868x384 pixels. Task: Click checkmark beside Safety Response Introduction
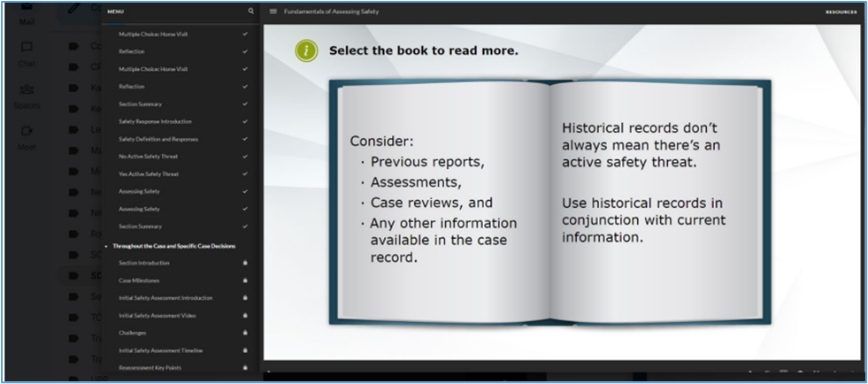[245, 121]
